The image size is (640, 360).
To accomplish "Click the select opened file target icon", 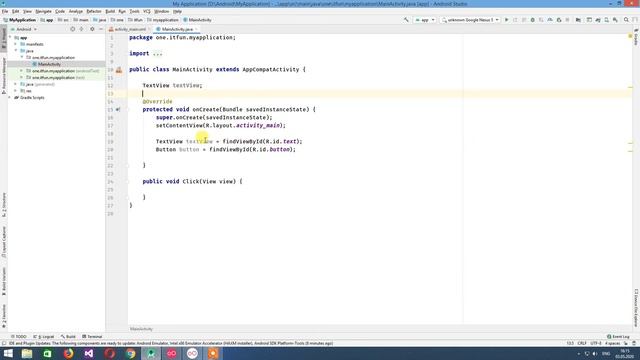I will 73,29.
